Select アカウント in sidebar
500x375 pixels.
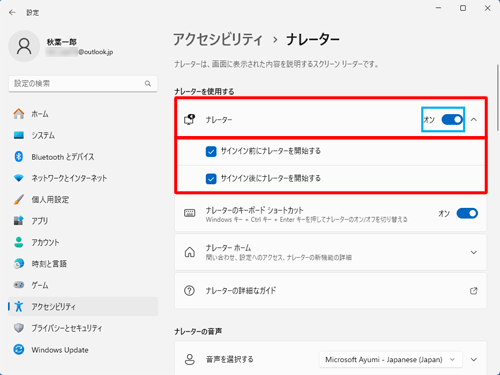pyautogui.click(x=83, y=242)
